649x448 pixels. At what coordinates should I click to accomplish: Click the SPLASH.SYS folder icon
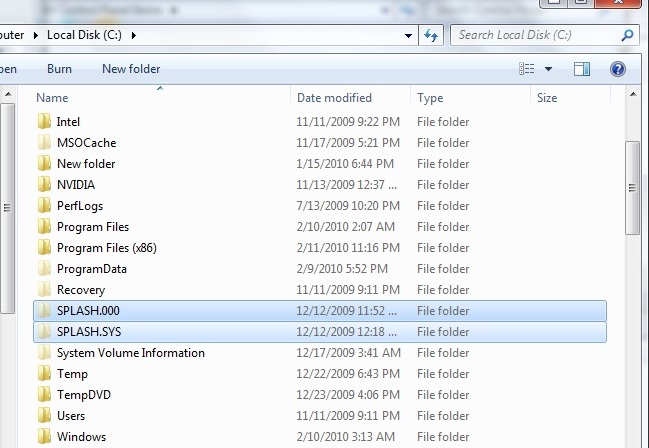pos(44,332)
